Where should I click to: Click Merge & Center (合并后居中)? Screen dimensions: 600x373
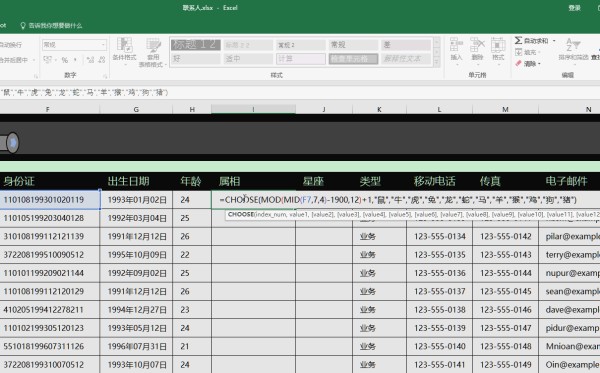(14, 60)
